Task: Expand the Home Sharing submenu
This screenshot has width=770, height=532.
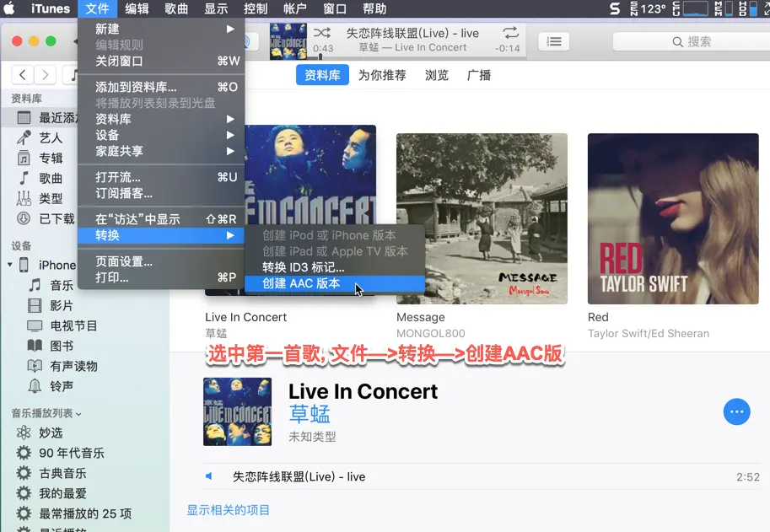Action: click(161, 151)
